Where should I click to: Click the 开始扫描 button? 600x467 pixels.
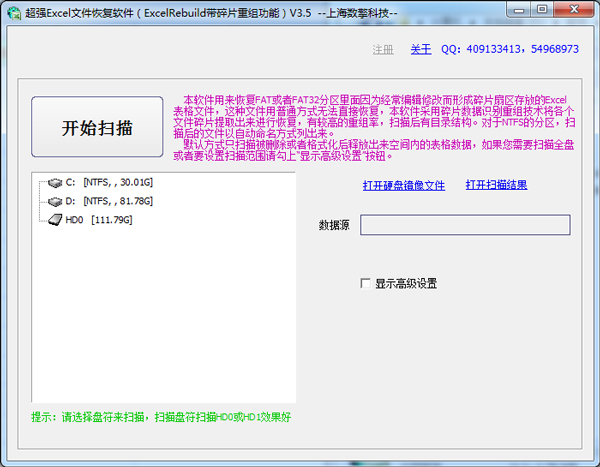(97, 127)
